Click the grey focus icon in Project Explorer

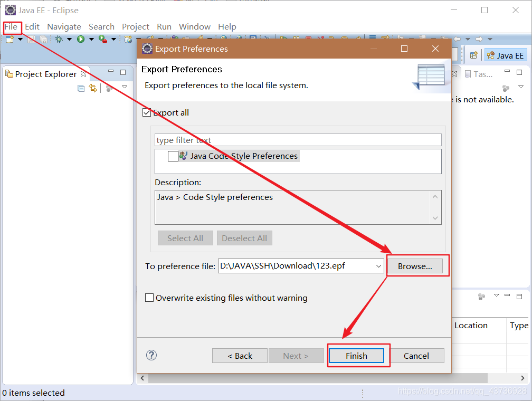pos(109,88)
